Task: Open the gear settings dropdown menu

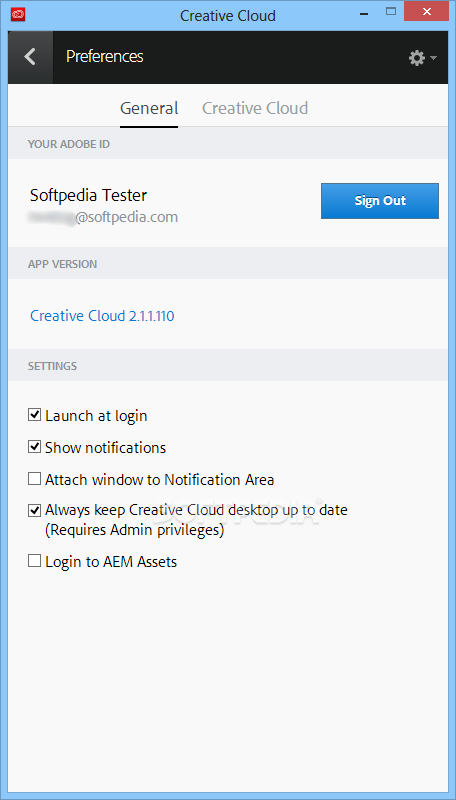Action: [x=422, y=58]
